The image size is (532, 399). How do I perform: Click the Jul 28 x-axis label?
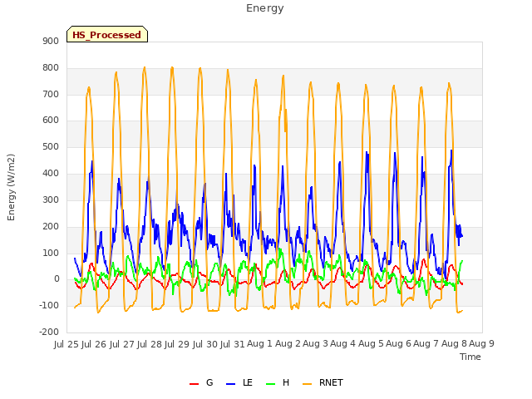(150, 344)
